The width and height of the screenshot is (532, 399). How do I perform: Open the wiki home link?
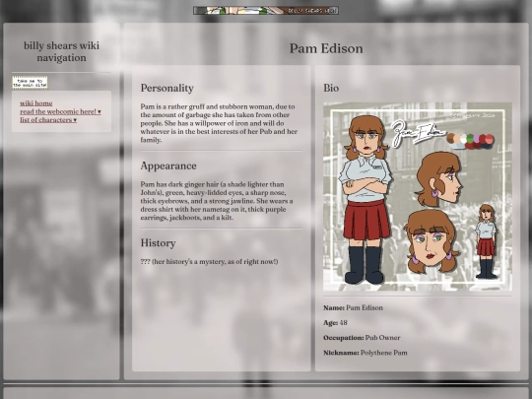click(36, 103)
